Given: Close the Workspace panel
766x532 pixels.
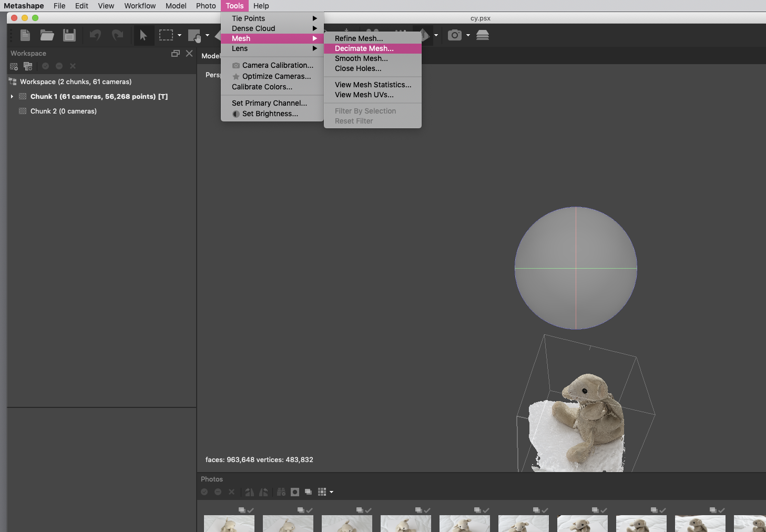Looking at the screenshot, I should click(189, 54).
